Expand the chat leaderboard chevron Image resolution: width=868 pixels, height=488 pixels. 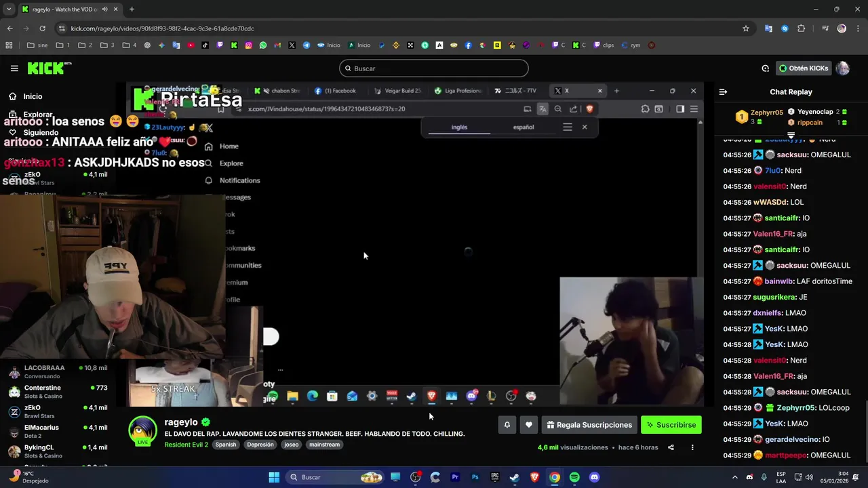[x=791, y=135]
